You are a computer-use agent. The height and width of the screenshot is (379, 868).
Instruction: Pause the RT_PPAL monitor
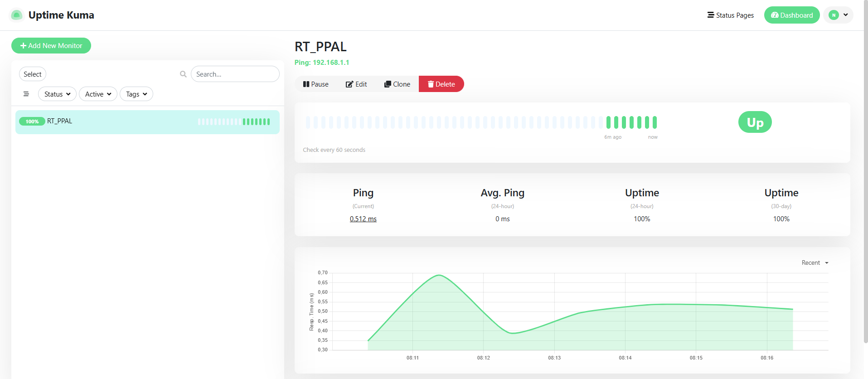(316, 84)
